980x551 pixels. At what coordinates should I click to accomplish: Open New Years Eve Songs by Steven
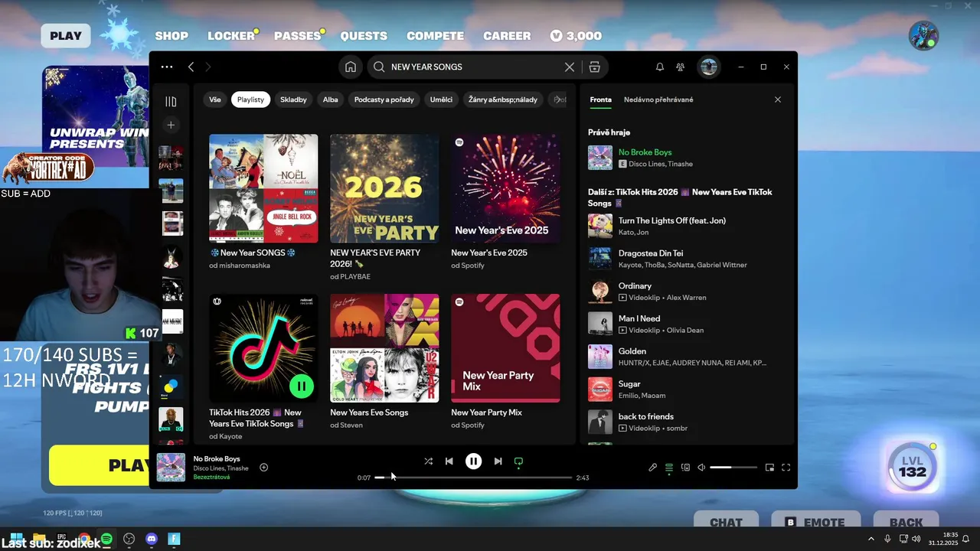(x=384, y=362)
